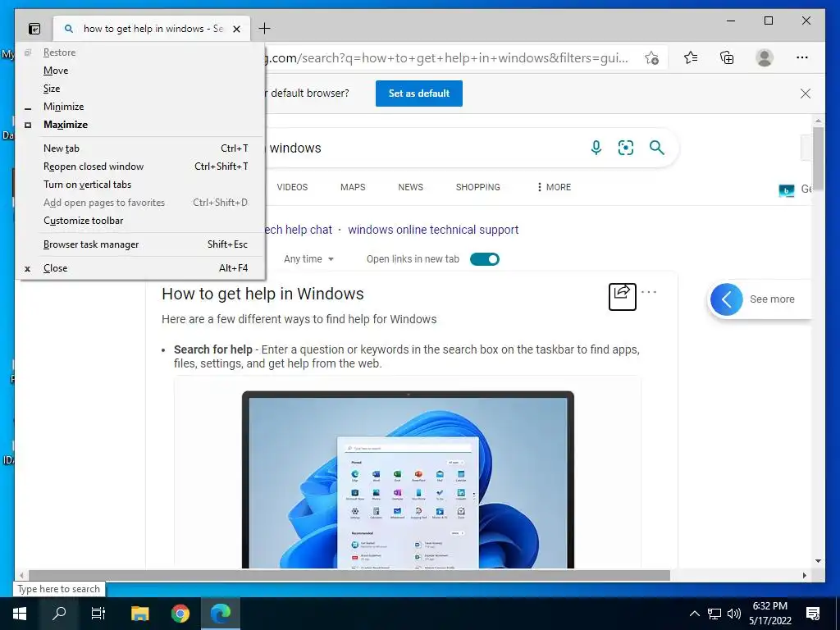Open visual search camera icon
The height and width of the screenshot is (630, 840).
click(x=626, y=148)
